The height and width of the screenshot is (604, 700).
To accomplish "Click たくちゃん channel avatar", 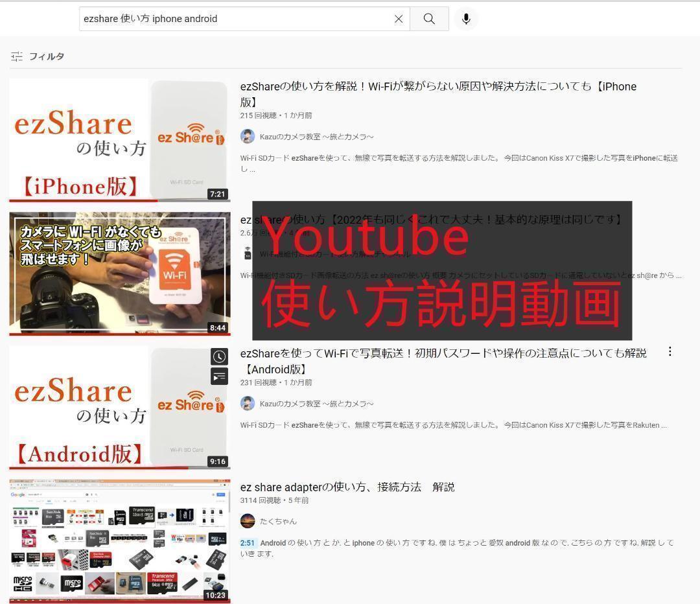I will pos(248,521).
